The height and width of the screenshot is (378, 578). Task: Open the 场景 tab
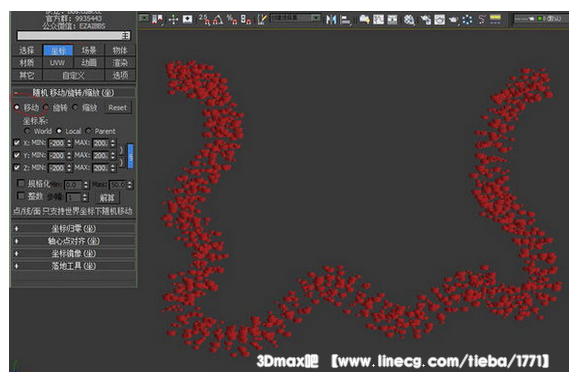tap(89, 51)
